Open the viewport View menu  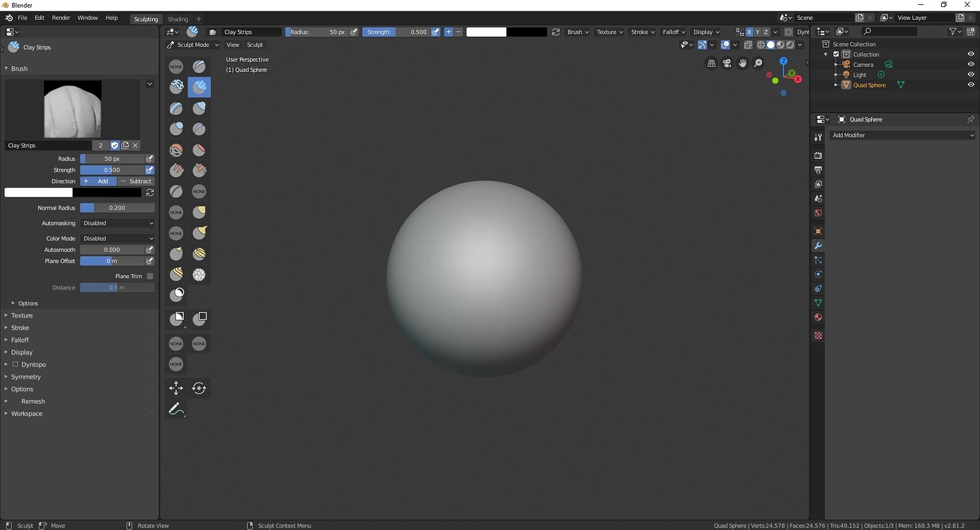(232, 45)
